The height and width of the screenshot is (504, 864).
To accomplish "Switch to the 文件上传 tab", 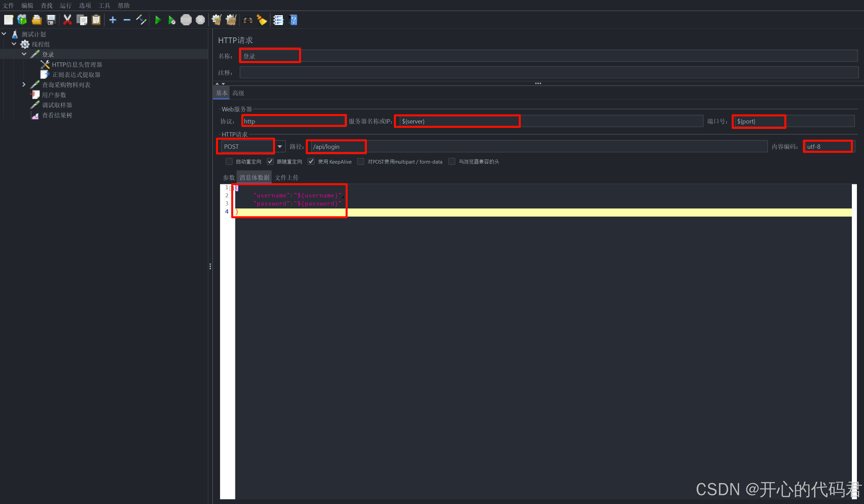I will 286,177.
